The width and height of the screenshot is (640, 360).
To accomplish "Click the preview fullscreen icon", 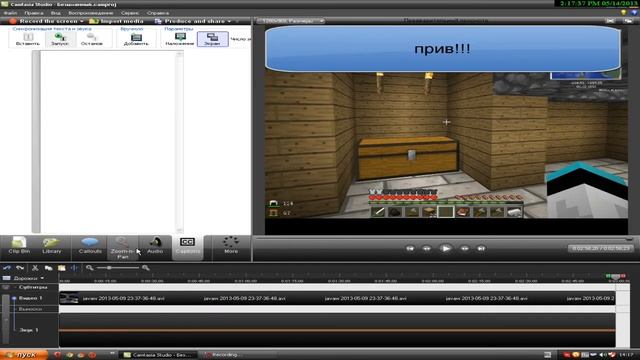I will (610, 20).
